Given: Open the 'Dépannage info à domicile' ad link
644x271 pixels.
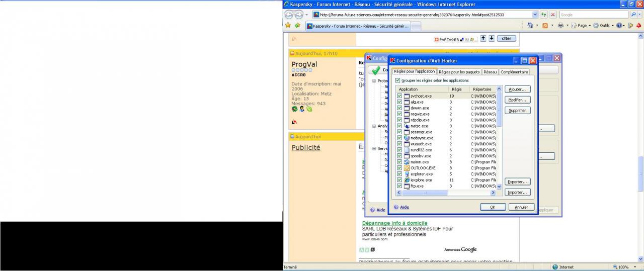Looking at the screenshot, I should (x=394, y=223).
